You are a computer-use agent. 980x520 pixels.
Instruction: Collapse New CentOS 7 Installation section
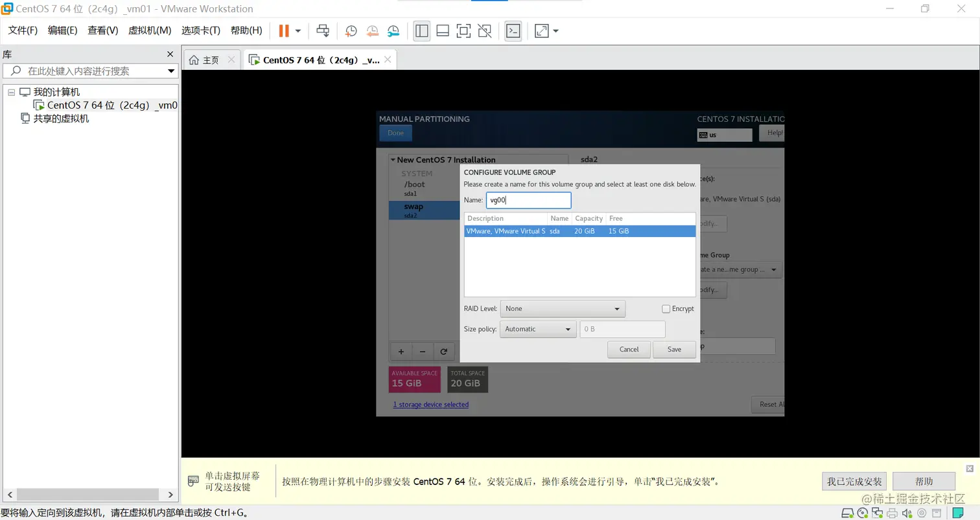pos(393,160)
